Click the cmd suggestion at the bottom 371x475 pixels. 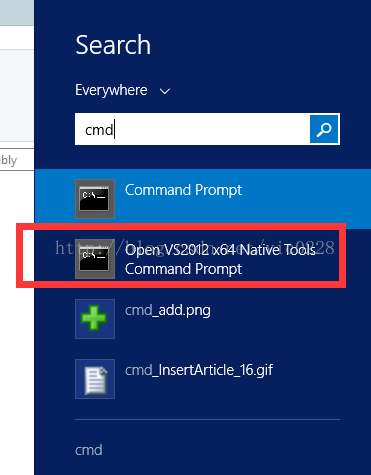pos(89,450)
